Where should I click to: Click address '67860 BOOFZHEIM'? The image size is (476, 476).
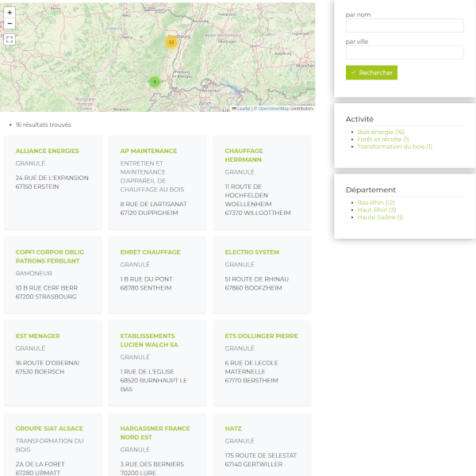253,288
